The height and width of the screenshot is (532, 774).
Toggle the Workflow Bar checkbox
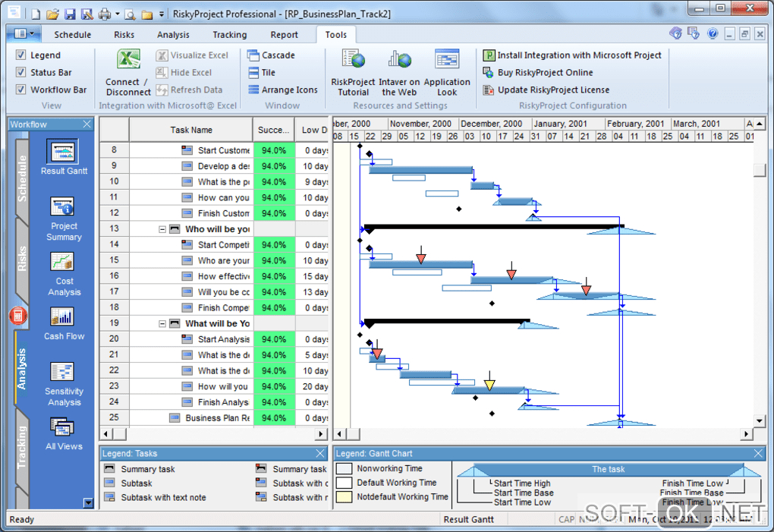(20, 90)
